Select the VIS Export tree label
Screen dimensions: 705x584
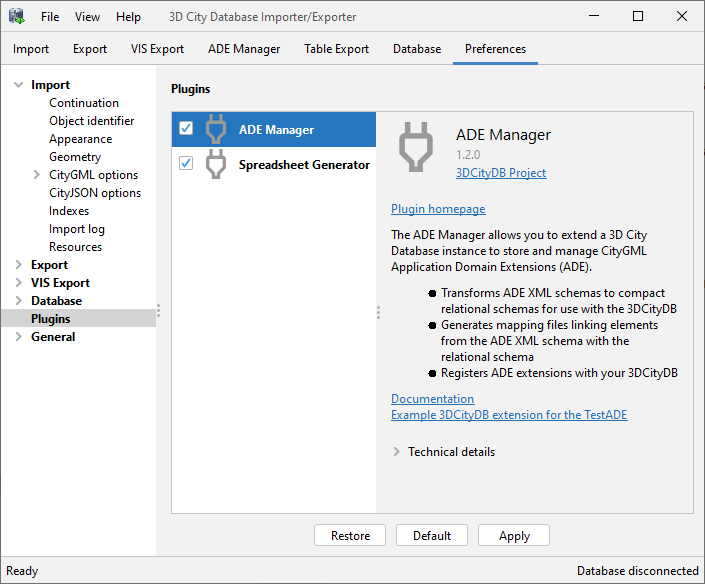coord(60,283)
